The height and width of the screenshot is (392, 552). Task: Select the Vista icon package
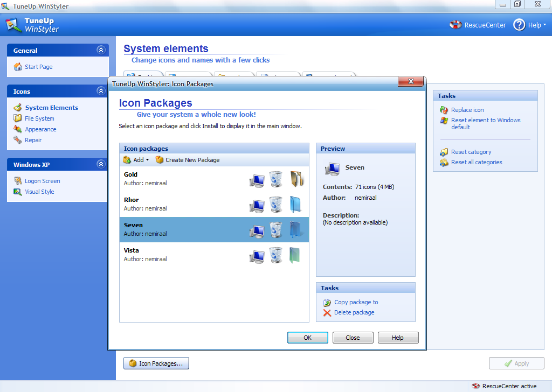(214, 255)
